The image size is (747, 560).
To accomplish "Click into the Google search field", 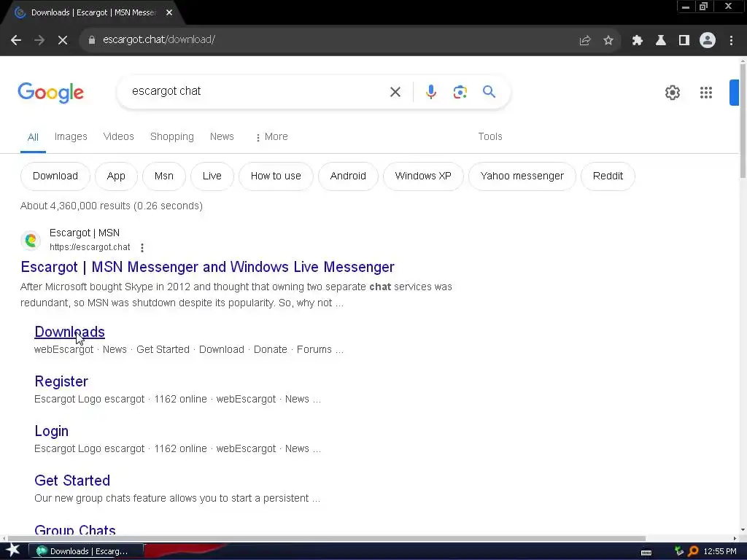I will pyautogui.click(x=258, y=91).
